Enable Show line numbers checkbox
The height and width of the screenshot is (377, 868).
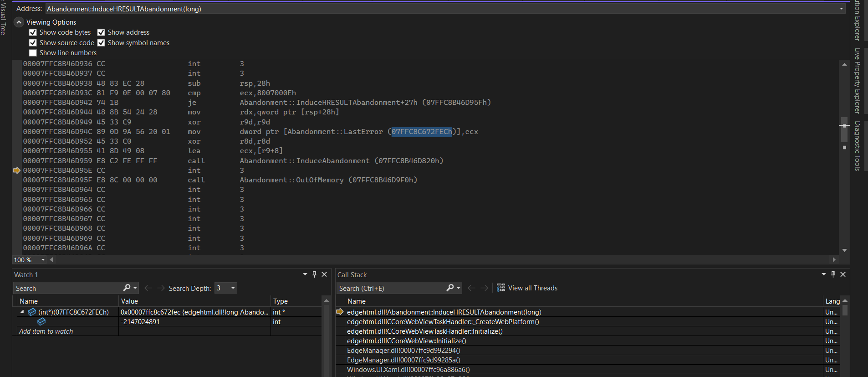pos(33,53)
